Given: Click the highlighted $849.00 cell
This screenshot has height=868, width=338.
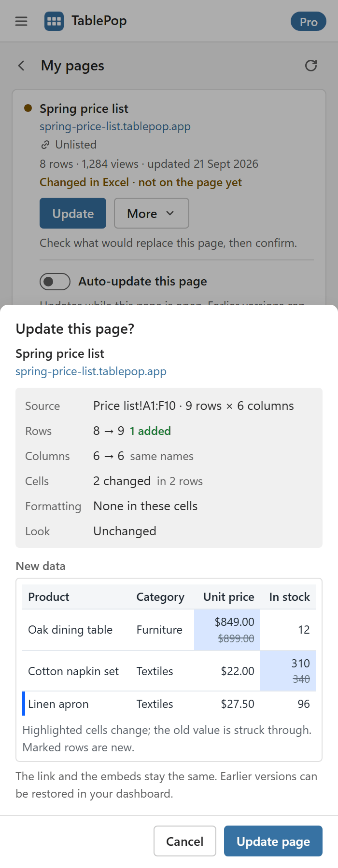Looking at the screenshot, I should point(227,630).
